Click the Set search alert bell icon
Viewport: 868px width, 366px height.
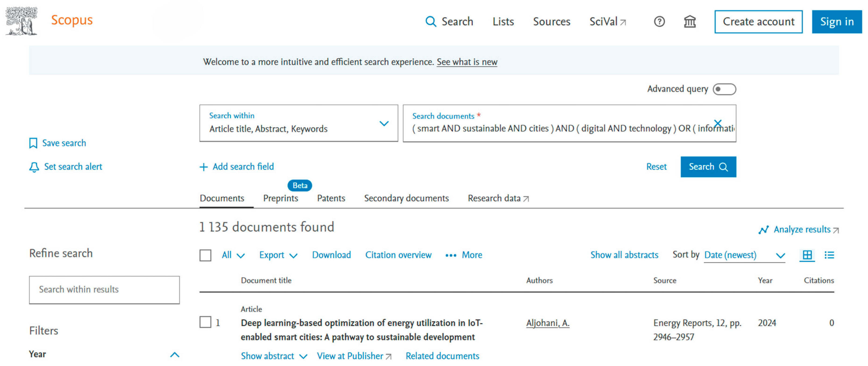click(34, 167)
